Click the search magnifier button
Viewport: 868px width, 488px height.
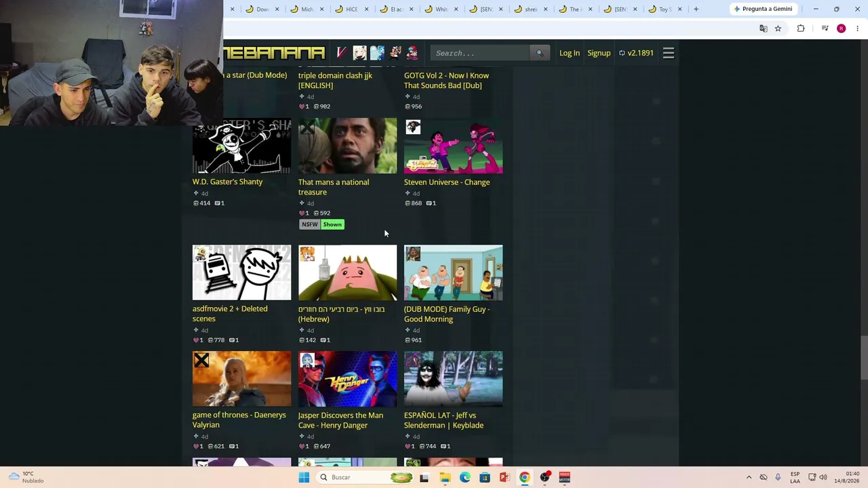tap(540, 53)
